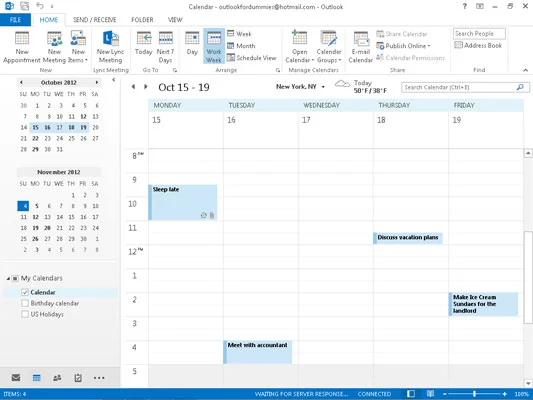Open Tasks from the navigation bar

pos(78,378)
